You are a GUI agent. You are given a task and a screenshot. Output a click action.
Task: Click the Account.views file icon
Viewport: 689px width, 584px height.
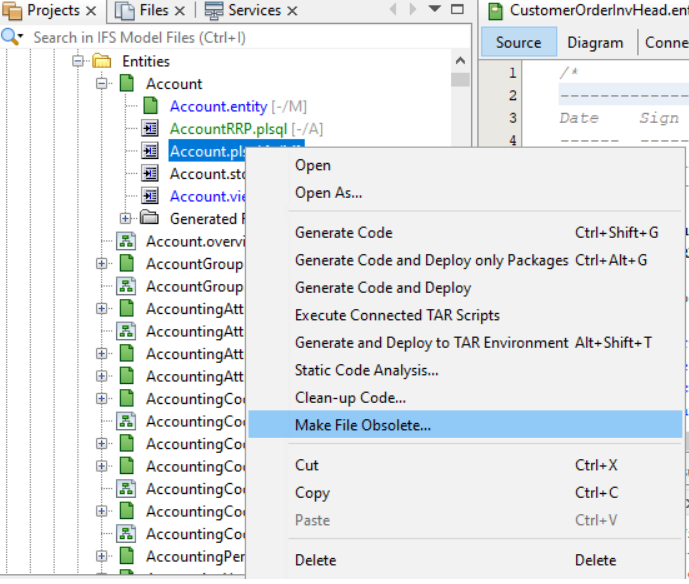(151, 196)
